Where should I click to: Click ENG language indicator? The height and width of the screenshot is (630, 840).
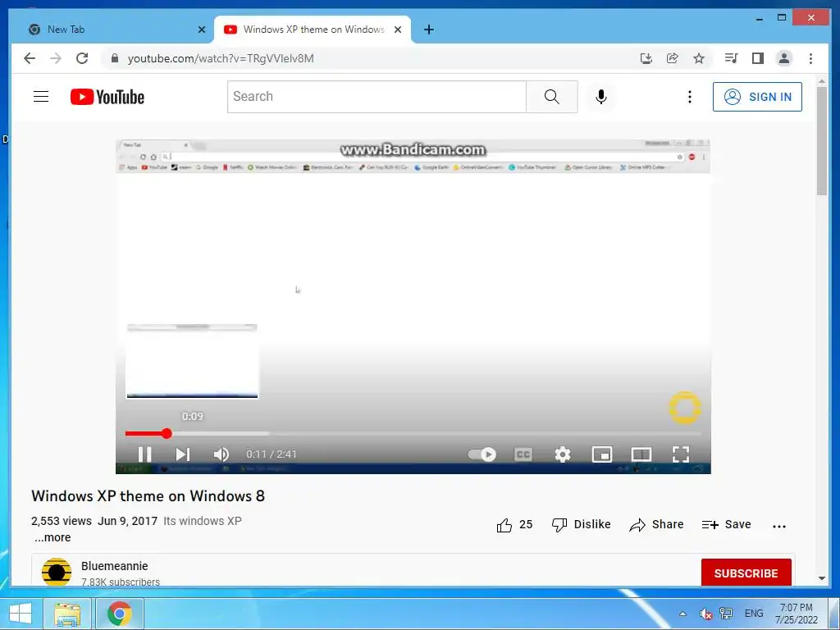tap(754, 614)
